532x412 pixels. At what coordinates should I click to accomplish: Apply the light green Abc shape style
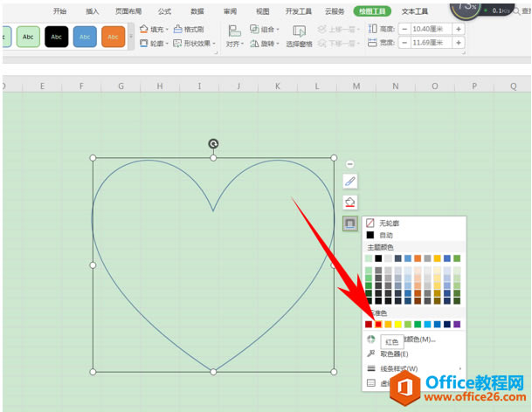[28, 37]
